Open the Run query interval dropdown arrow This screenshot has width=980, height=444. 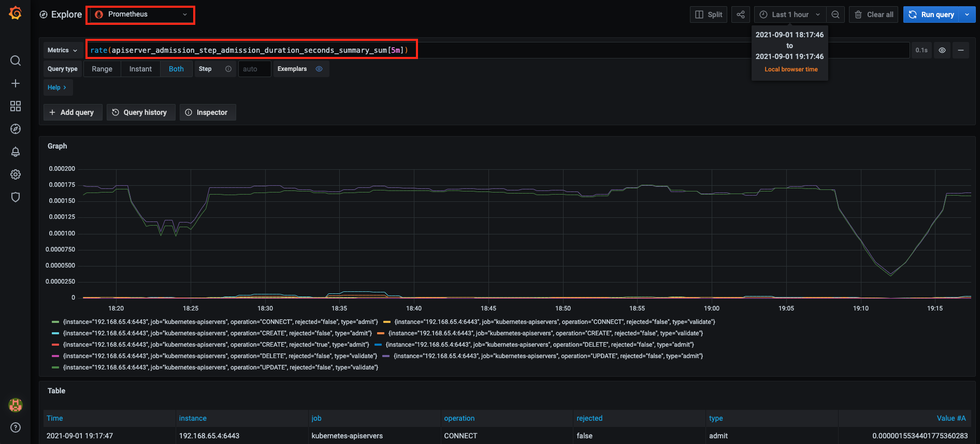967,14
